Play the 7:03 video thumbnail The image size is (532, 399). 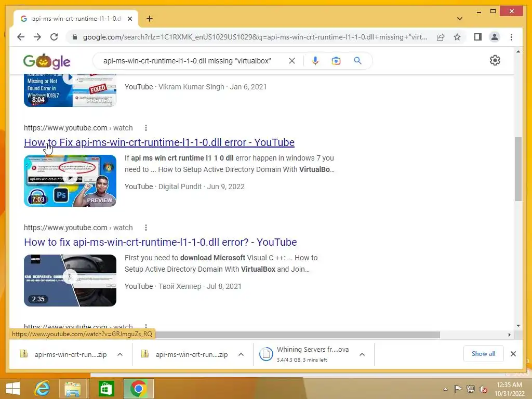pos(70,181)
